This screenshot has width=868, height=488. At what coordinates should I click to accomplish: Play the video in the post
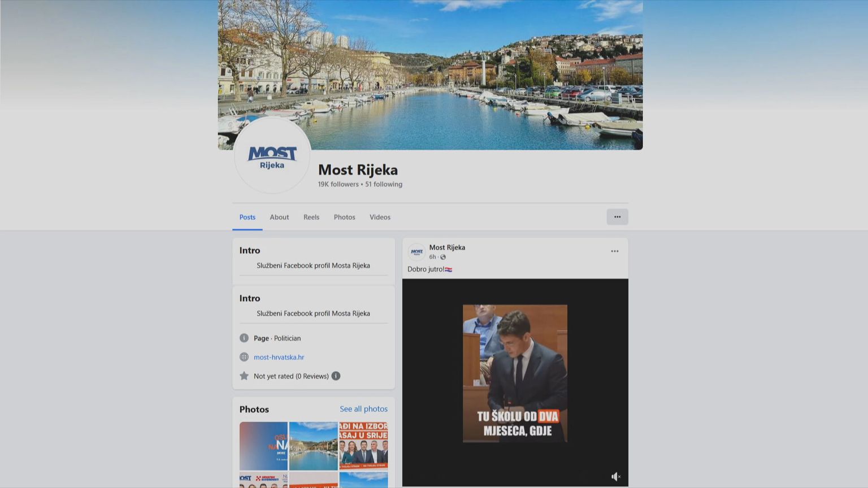(x=515, y=373)
